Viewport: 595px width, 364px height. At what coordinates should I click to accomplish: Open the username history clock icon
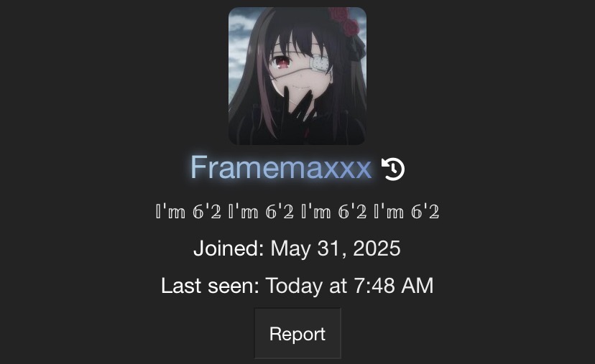pyautogui.click(x=393, y=169)
